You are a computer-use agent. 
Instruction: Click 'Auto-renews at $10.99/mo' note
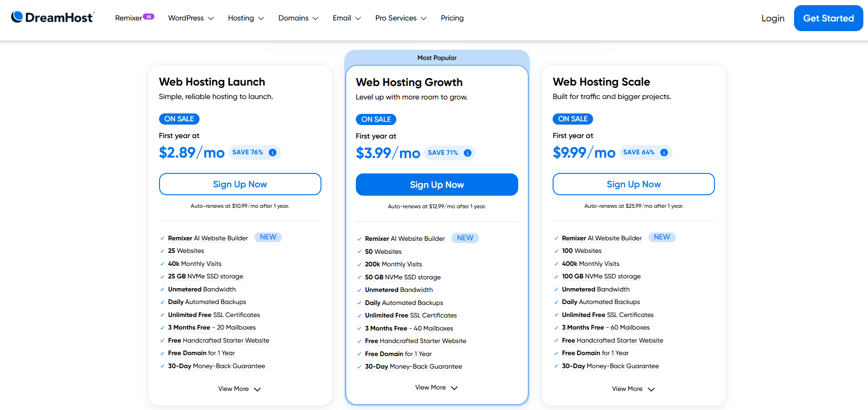coord(240,206)
